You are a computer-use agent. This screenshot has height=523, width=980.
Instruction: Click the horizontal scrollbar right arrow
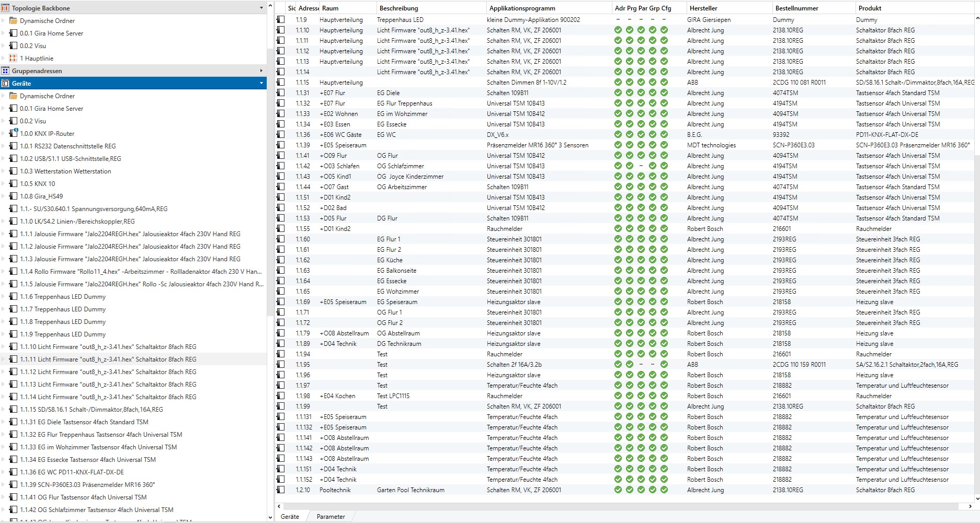pos(971,506)
